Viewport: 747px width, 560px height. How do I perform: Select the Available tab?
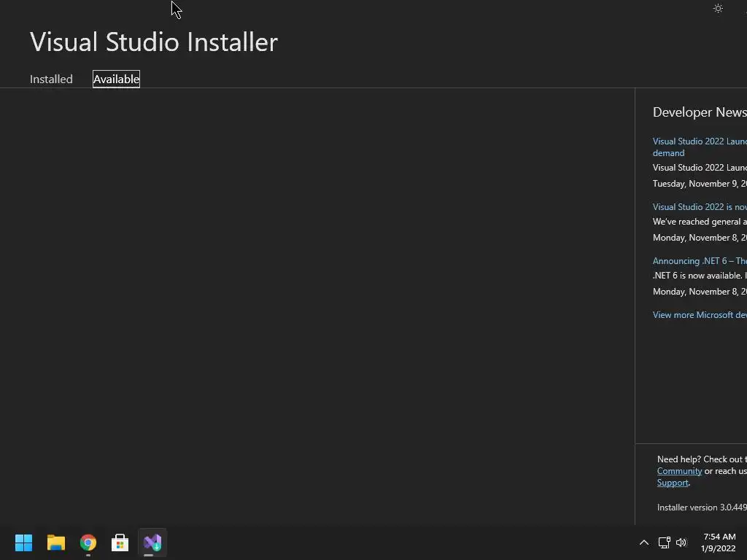click(x=116, y=79)
